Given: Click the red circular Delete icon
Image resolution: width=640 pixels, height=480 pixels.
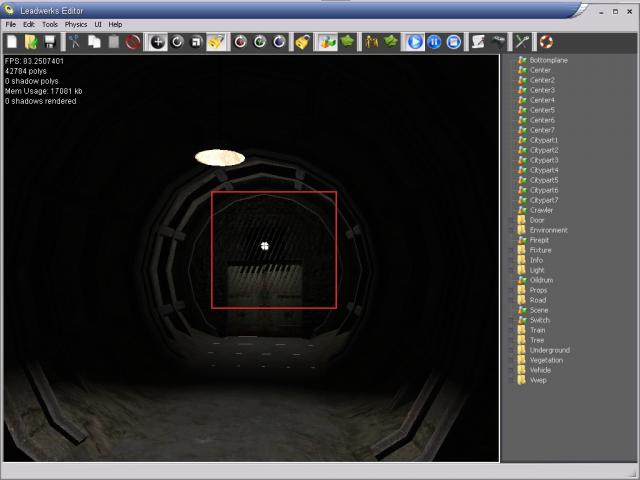Looking at the screenshot, I should coord(132,42).
